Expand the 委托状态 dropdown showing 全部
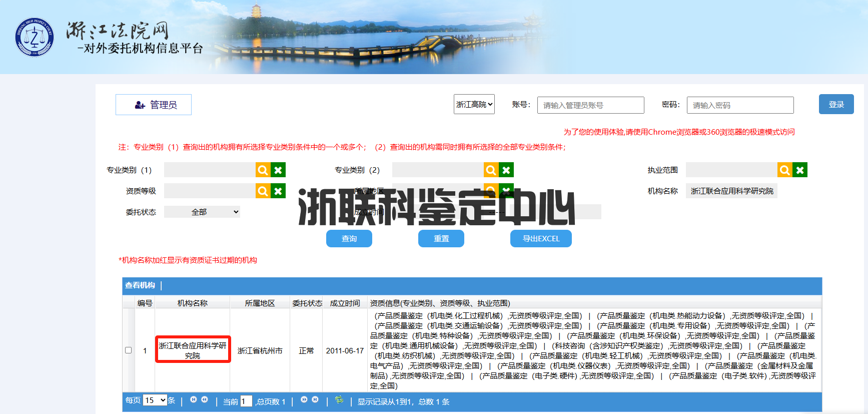 tap(202, 212)
